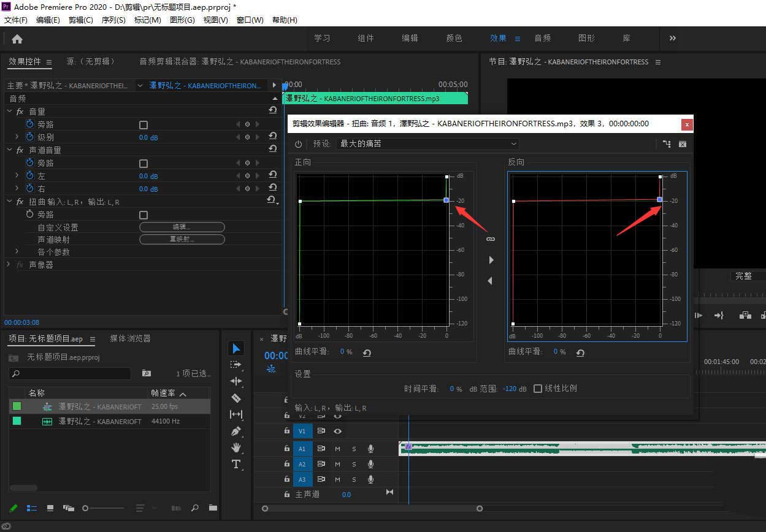Reset the 正向 curve with its reset icon

pos(367,352)
